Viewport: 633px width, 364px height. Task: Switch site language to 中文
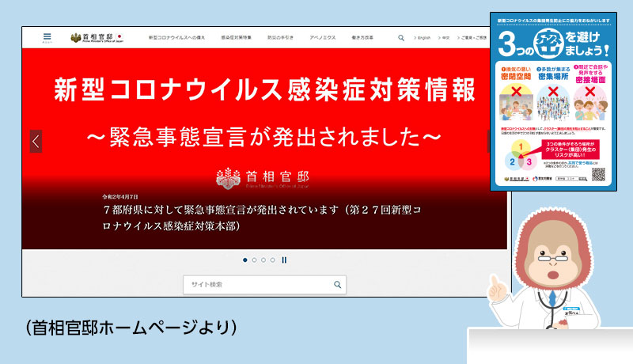(444, 37)
